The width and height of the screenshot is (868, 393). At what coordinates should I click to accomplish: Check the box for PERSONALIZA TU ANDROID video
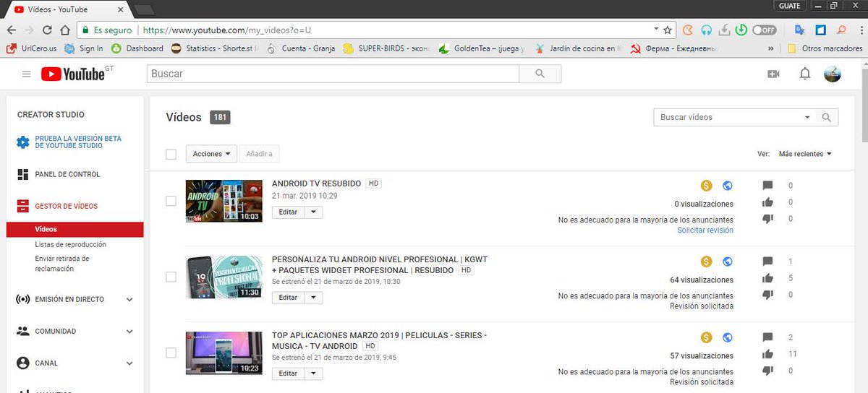click(x=171, y=277)
